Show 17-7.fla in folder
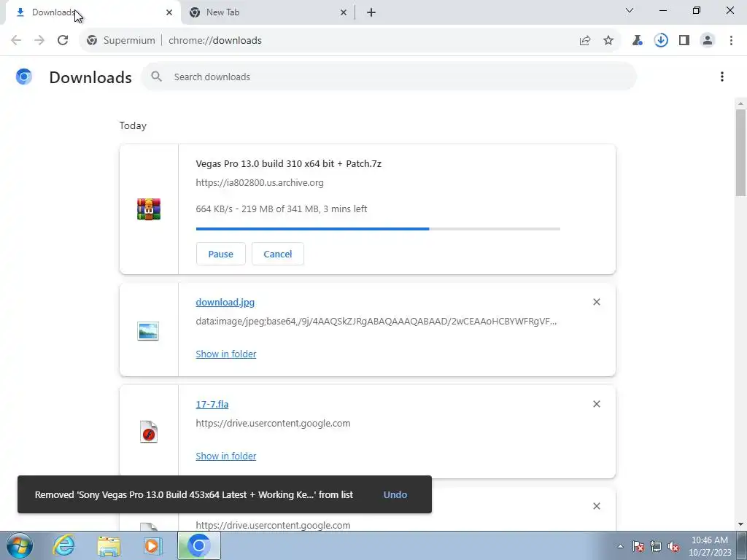 (x=226, y=456)
